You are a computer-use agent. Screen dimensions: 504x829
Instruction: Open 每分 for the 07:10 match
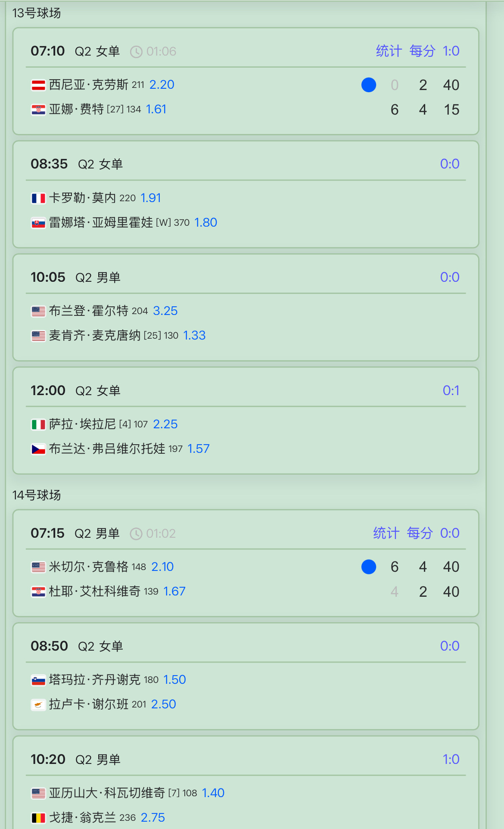[x=423, y=51]
